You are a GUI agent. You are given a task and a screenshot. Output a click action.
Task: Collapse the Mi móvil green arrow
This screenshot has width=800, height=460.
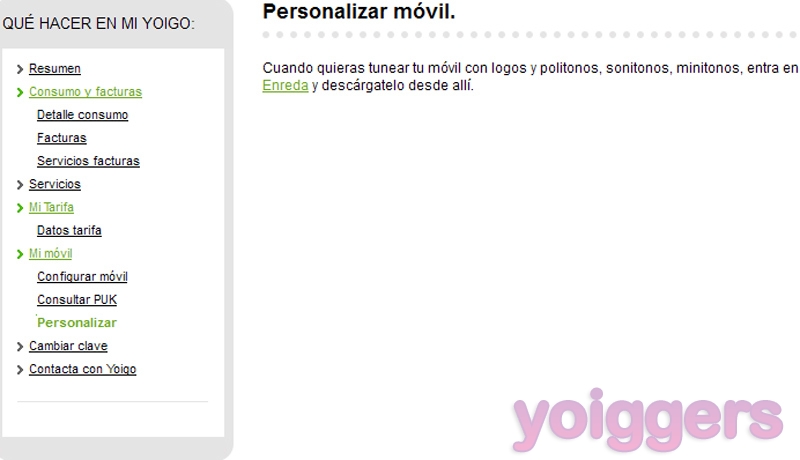click(x=20, y=254)
